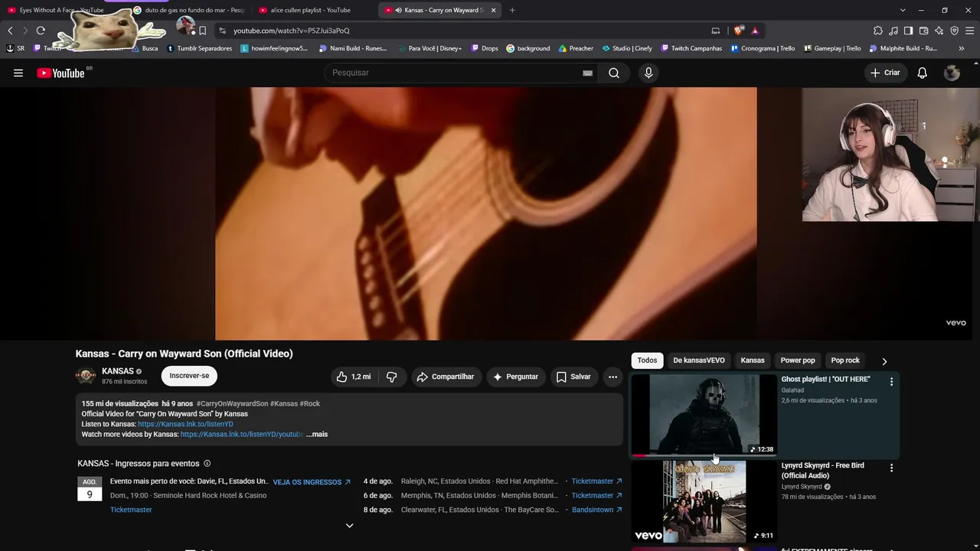Close the Kansas Carry on Wayward tab
Image resolution: width=980 pixels, height=551 pixels.
tap(494, 10)
